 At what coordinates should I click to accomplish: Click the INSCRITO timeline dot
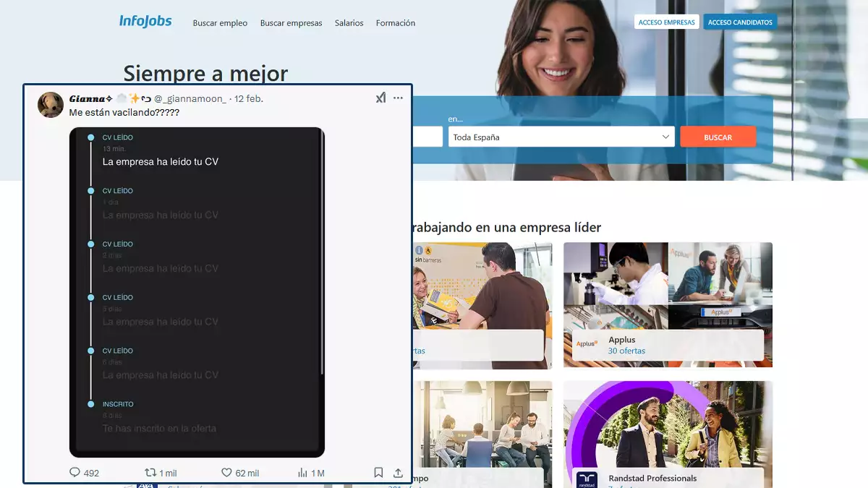click(90, 404)
